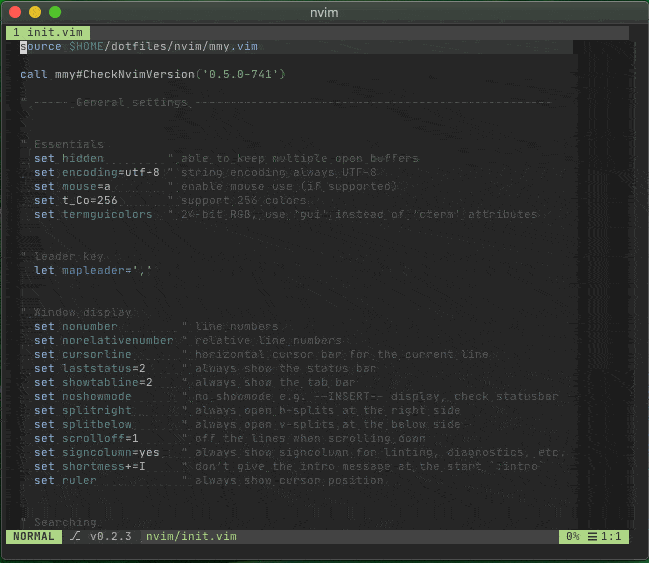Click the 'Leader key' comment
Screen dimensions: 649x563
coord(62,257)
